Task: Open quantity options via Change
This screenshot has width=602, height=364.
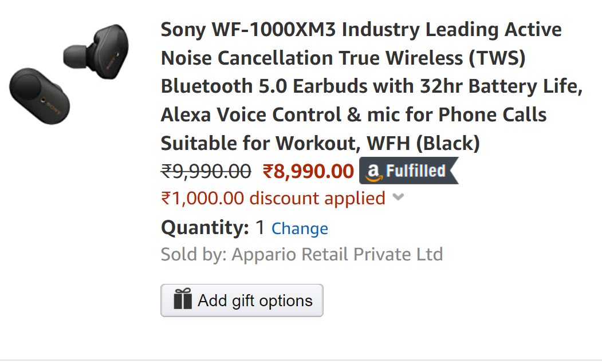Action: [300, 228]
